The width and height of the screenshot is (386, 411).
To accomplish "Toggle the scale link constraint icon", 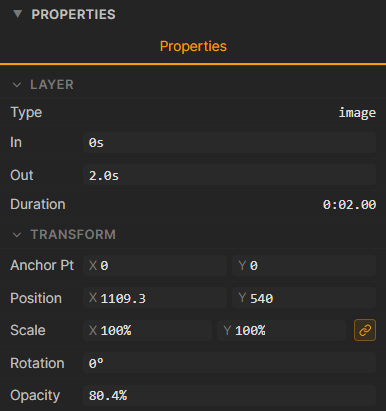I will 365,330.
